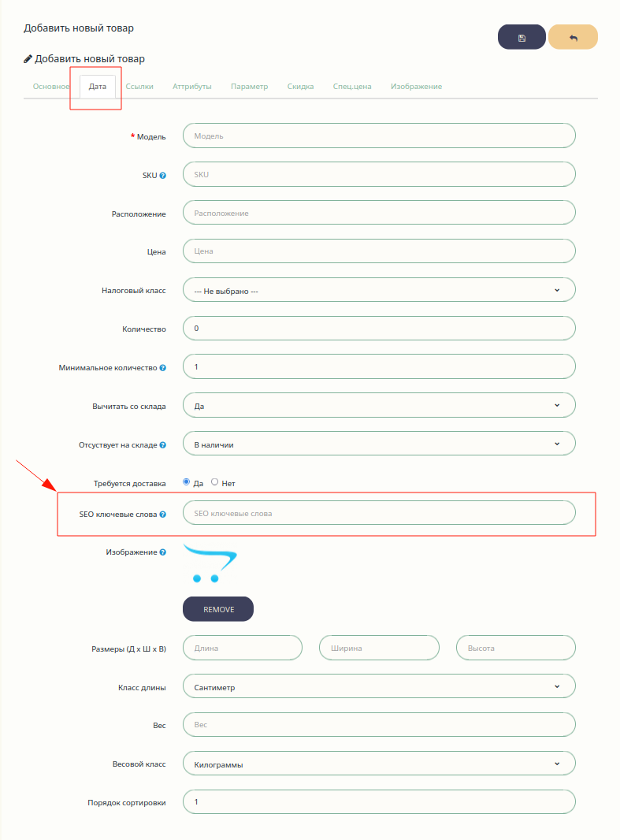This screenshot has height=840, width=620.
Task: Click the save floppy disk icon button
Action: pos(522,37)
